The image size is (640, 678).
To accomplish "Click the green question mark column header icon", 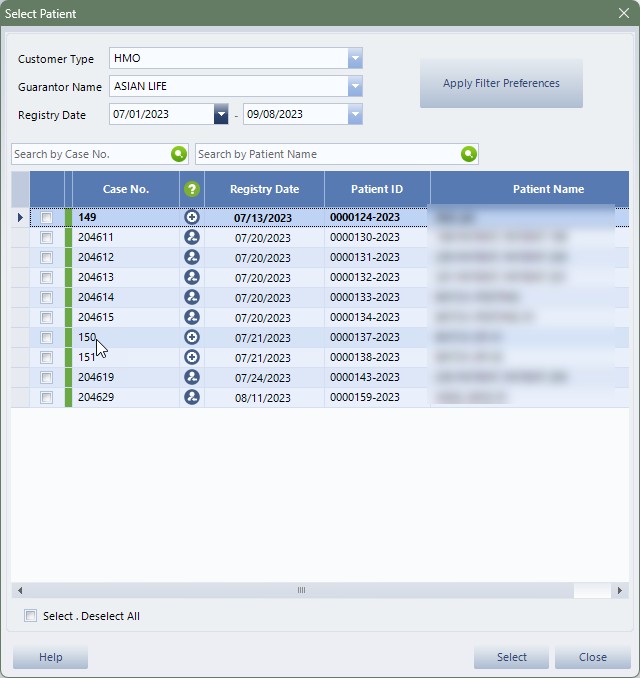I will point(192,189).
